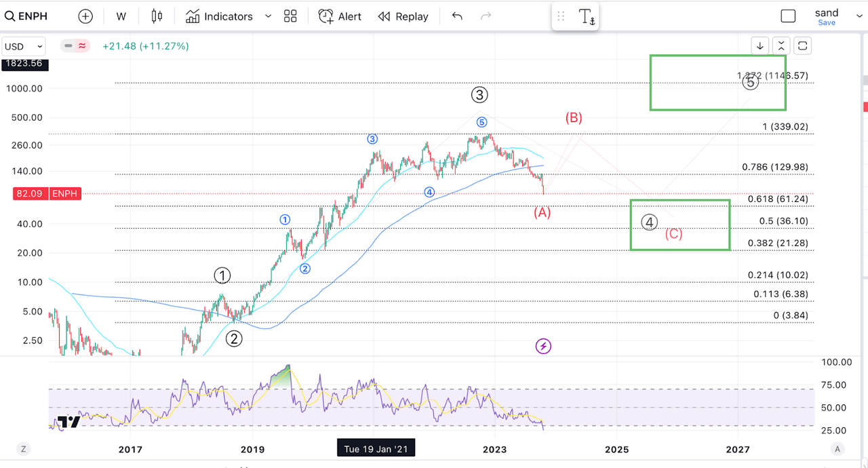Click the add/compare symbol plus icon

tap(85, 16)
